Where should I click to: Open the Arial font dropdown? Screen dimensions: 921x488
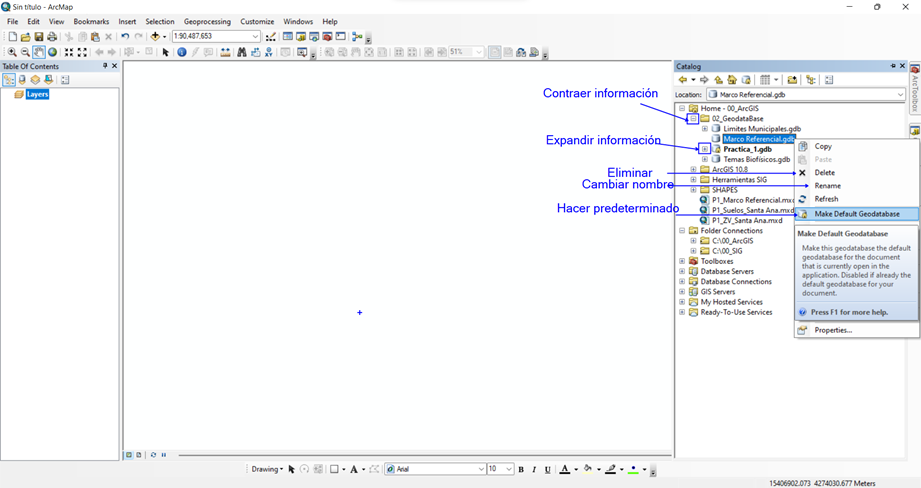481,469
